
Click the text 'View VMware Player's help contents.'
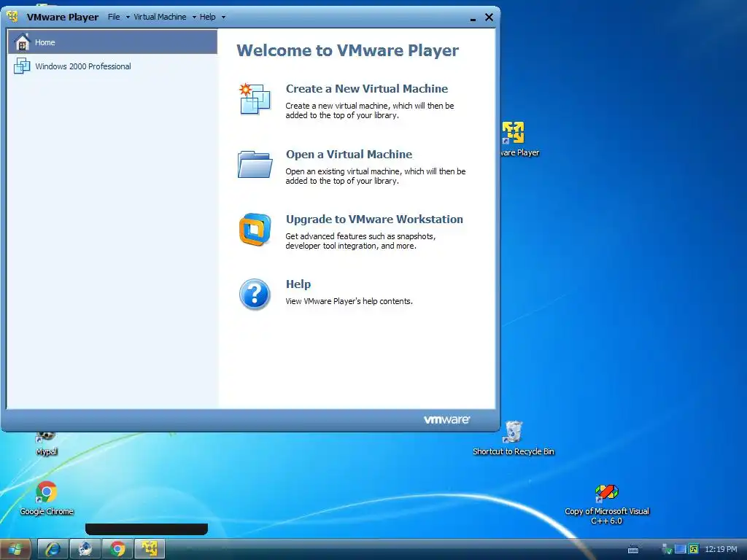click(x=349, y=301)
